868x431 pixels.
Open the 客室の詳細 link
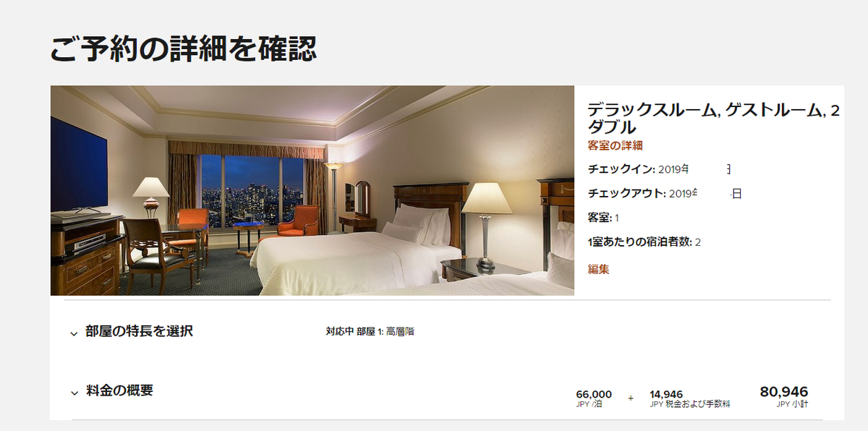pyautogui.click(x=616, y=145)
